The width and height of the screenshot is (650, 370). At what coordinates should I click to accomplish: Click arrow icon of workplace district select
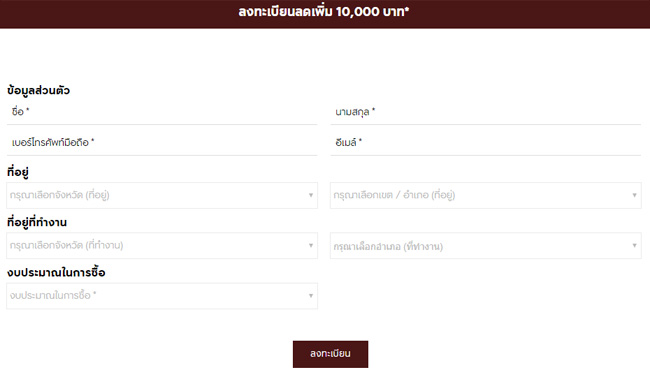click(634, 245)
